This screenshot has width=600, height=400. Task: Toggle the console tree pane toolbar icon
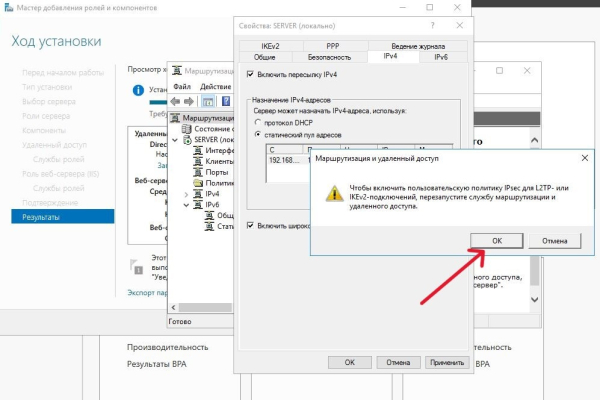click(208, 101)
